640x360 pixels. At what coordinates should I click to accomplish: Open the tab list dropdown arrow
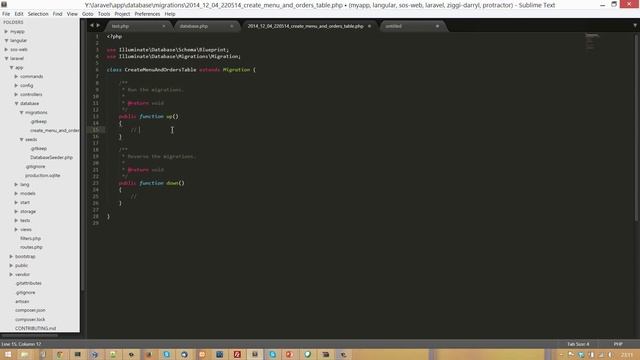[635, 25]
